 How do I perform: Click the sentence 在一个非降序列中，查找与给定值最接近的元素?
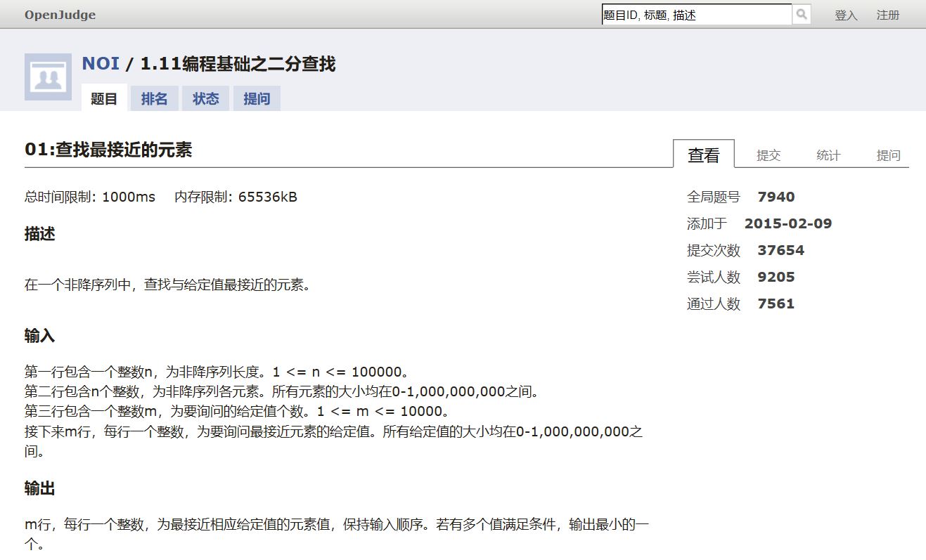point(167,285)
